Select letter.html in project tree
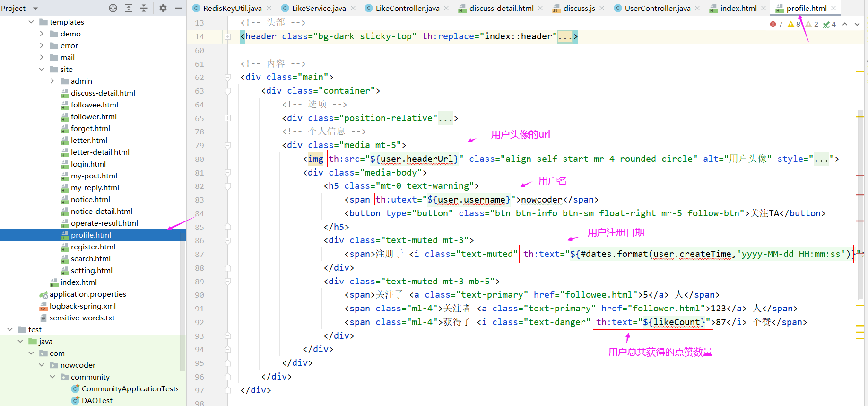868x406 pixels. (x=89, y=140)
